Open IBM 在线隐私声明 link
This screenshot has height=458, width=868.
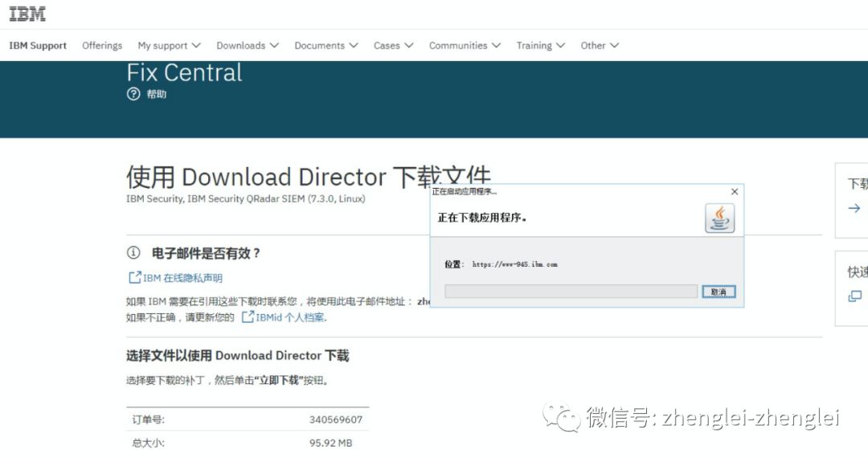[182, 278]
